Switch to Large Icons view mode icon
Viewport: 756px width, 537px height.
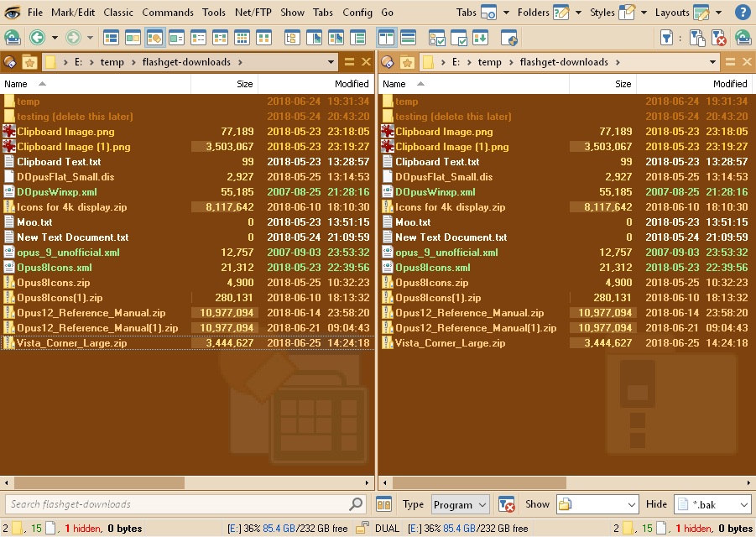pos(111,38)
